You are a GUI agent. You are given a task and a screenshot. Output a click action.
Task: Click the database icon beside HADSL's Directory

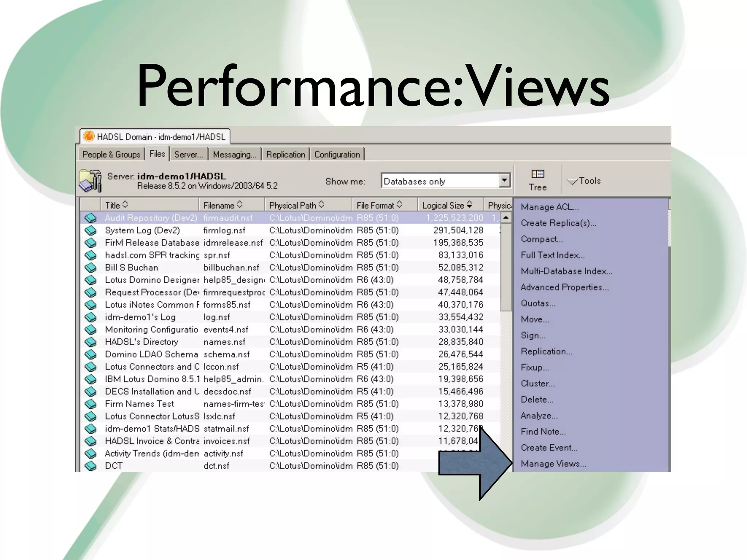click(x=90, y=342)
